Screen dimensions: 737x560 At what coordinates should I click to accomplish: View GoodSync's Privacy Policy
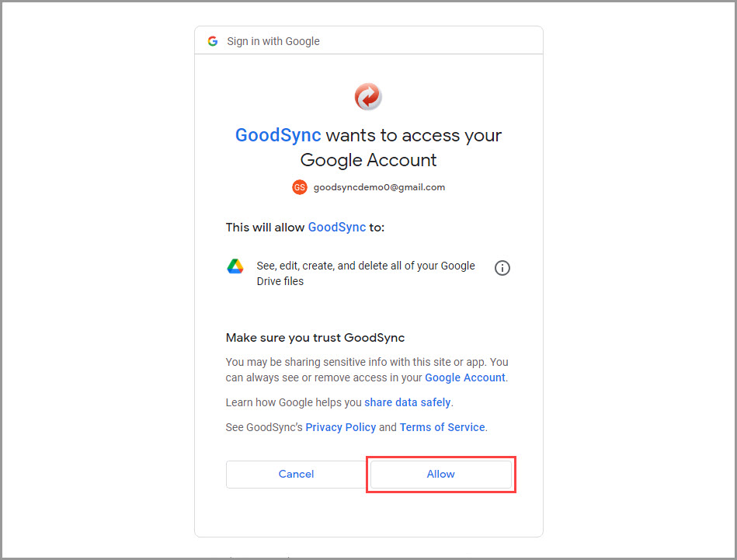point(340,426)
